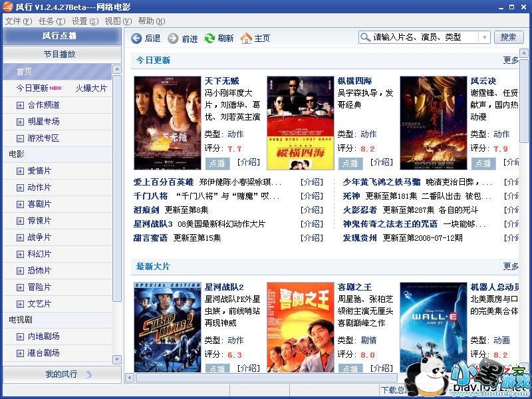Expand the 战争片 category
This screenshot has height=399, width=532.
[20, 237]
